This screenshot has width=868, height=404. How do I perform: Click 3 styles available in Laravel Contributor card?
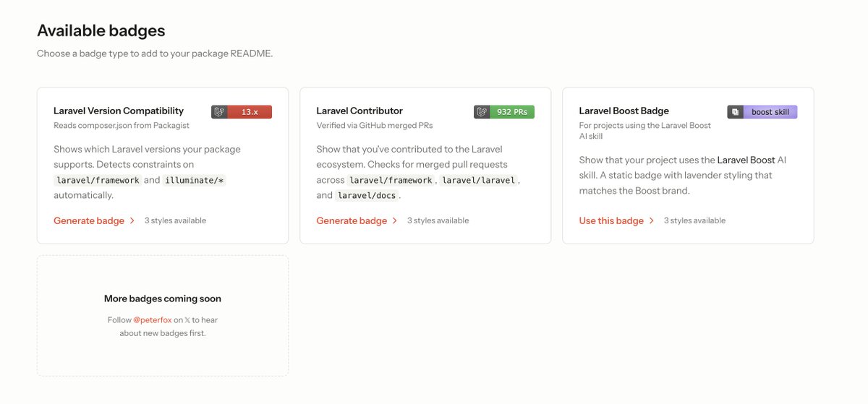pyautogui.click(x=438, y=220)
